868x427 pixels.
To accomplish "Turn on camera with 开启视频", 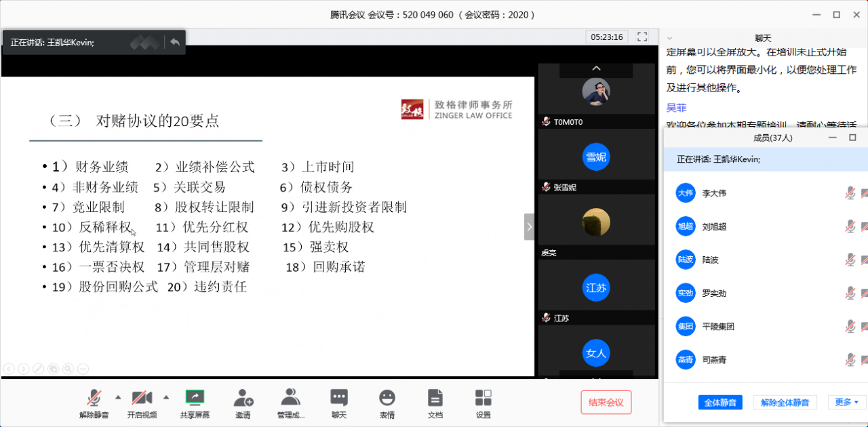I will coord(142,398).
